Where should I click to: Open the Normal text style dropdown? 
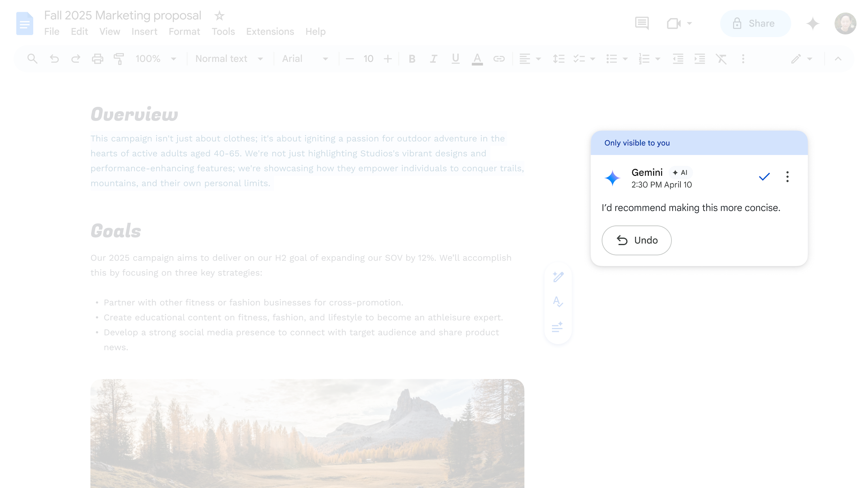(x=229, y=59)
